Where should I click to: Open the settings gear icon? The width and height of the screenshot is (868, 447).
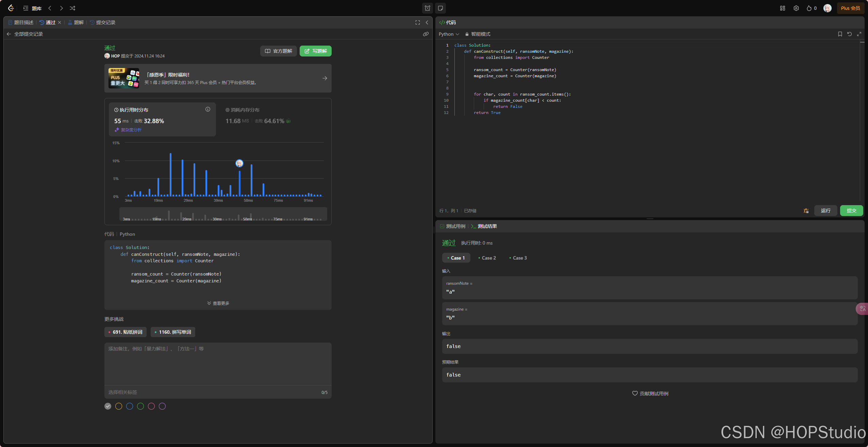coord(796,8)
